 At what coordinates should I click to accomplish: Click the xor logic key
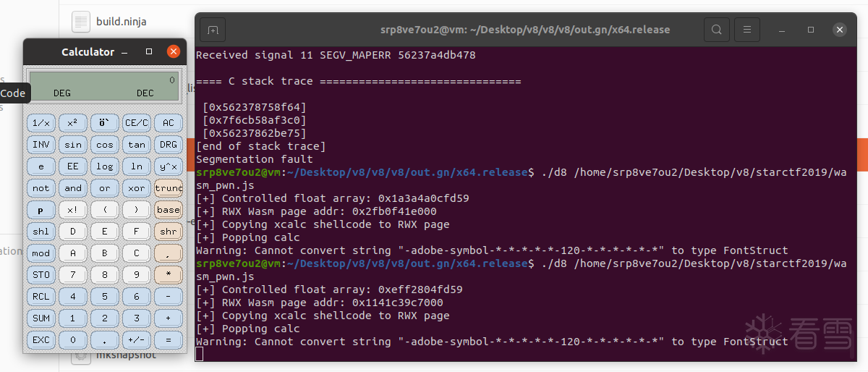pos(137,188)
